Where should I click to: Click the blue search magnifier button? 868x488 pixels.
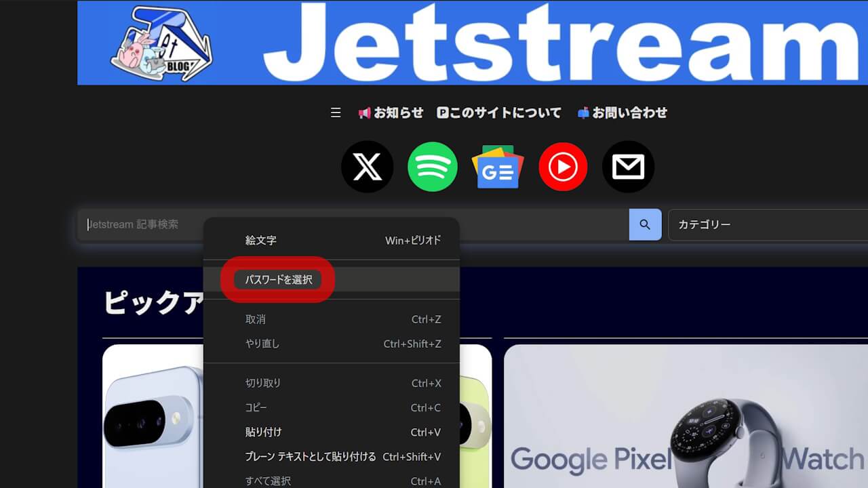(x=645, y=224)
